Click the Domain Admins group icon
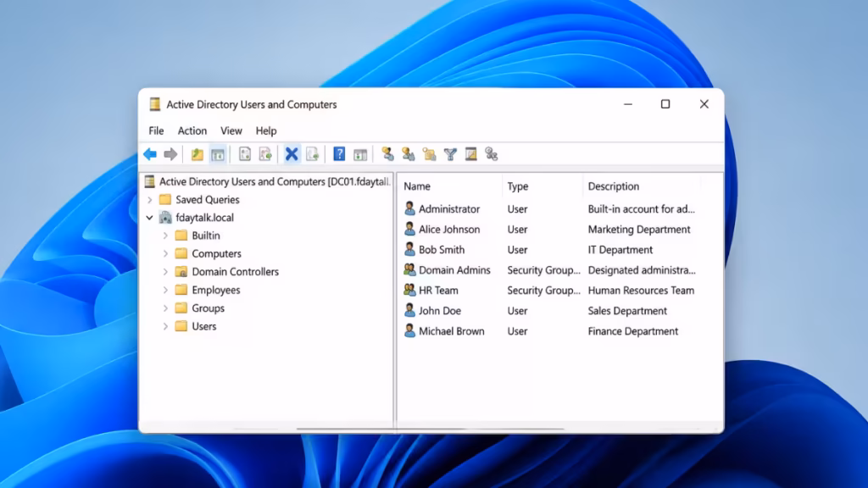 409,270
